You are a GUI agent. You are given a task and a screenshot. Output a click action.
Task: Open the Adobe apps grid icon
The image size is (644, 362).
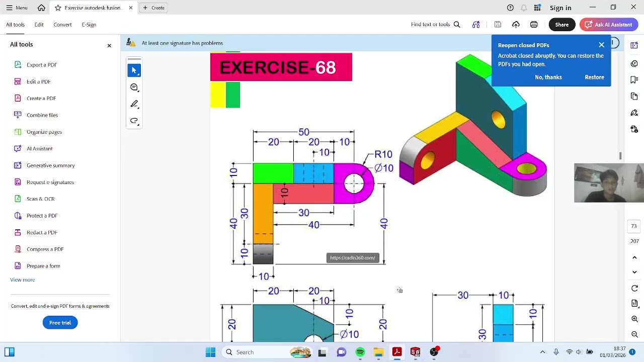pos(538,8)
